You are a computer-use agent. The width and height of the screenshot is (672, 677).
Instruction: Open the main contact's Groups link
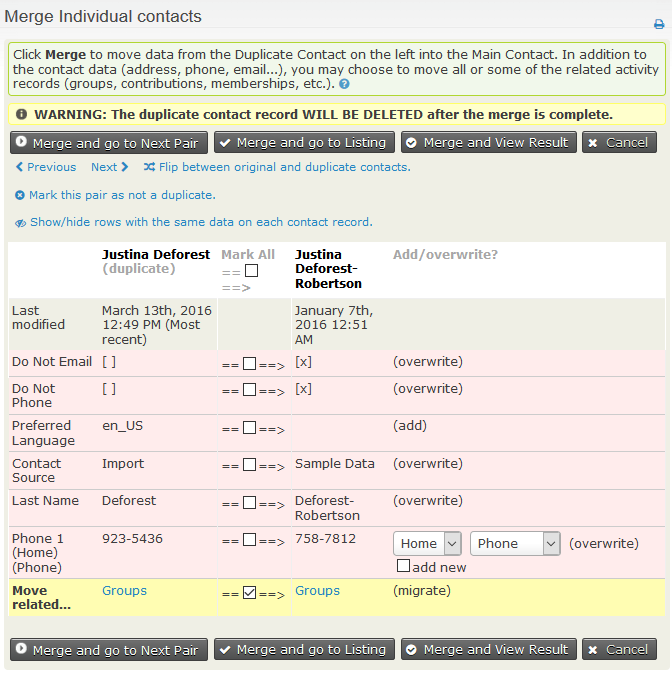tap(317, 591)
